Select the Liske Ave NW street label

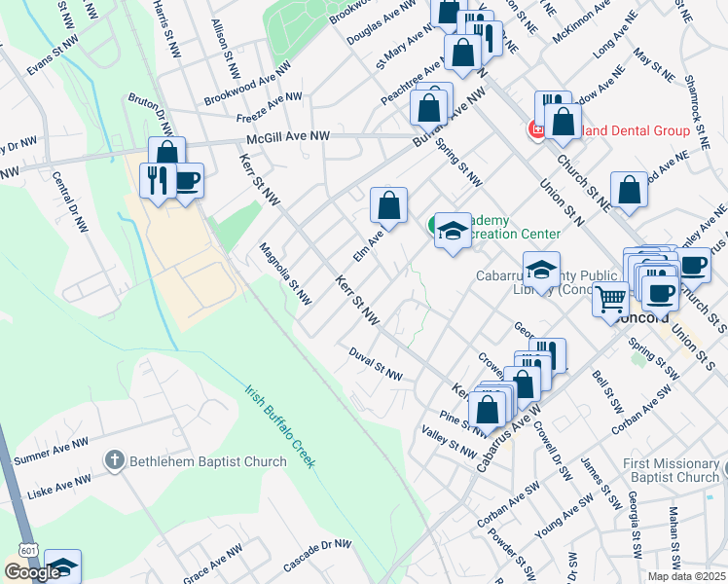click(59, 488)
